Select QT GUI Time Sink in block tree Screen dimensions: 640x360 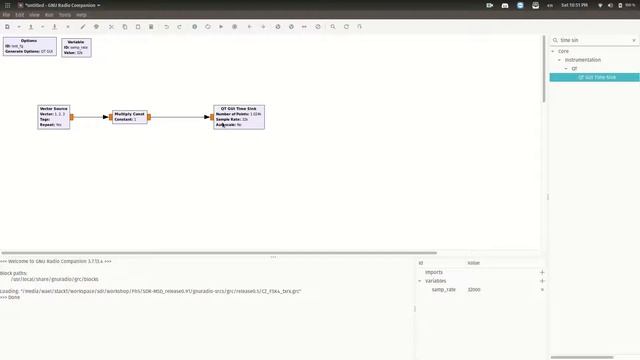point(595,77)
